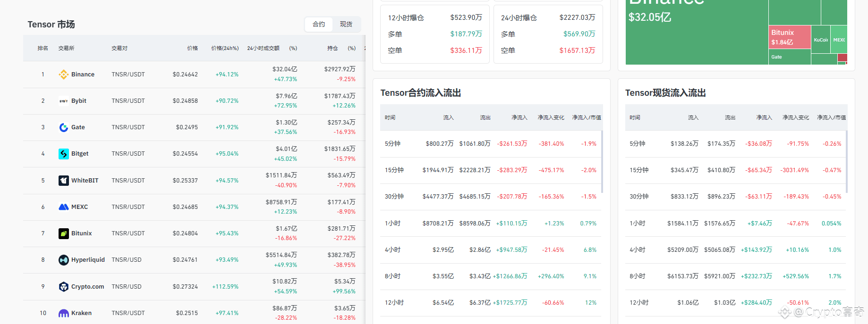This screenshot has height=324, width=868.
Task: Click the Binance exchange logo icon
Action: (63, 75)
